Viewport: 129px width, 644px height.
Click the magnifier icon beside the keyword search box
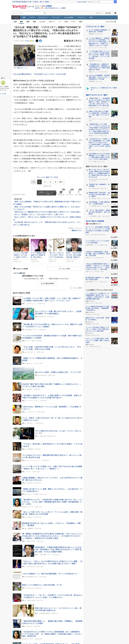tap(45, 13)
